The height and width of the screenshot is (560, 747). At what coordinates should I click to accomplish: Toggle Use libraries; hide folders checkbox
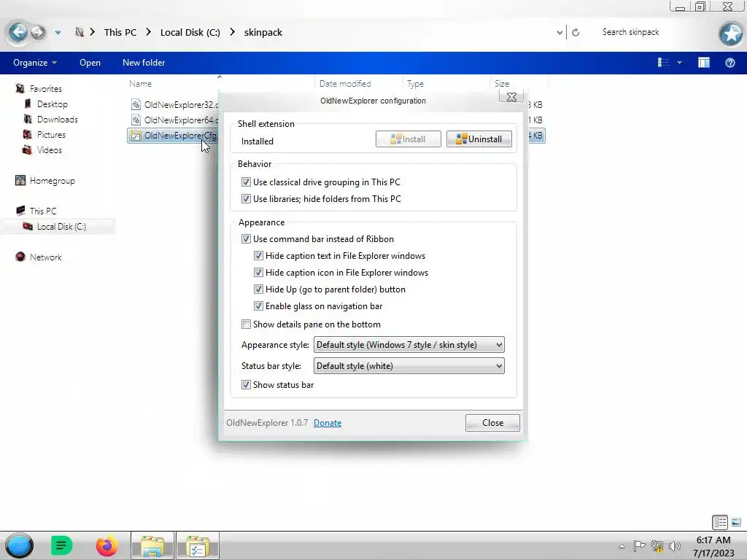(246, 198)
